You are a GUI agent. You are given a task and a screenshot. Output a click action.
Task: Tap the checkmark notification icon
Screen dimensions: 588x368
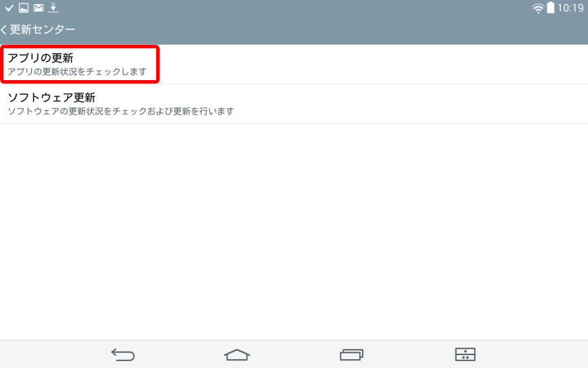click(9, 8)
